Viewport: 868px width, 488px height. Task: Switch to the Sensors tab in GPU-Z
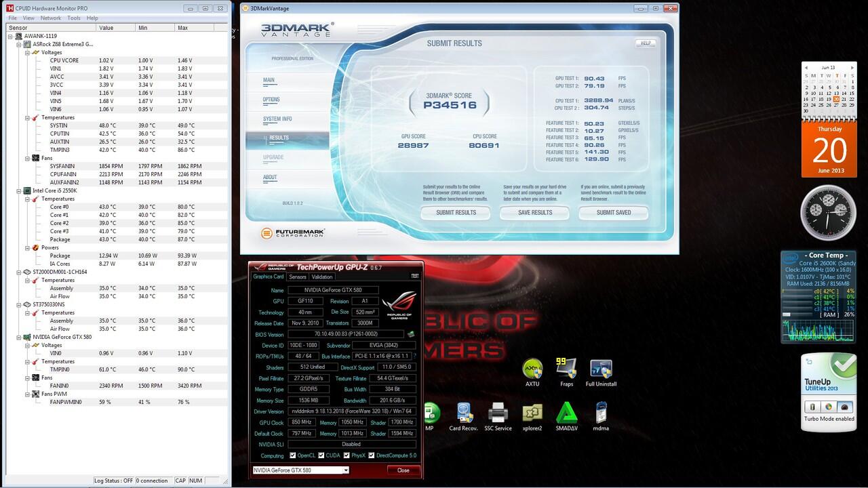298,277
